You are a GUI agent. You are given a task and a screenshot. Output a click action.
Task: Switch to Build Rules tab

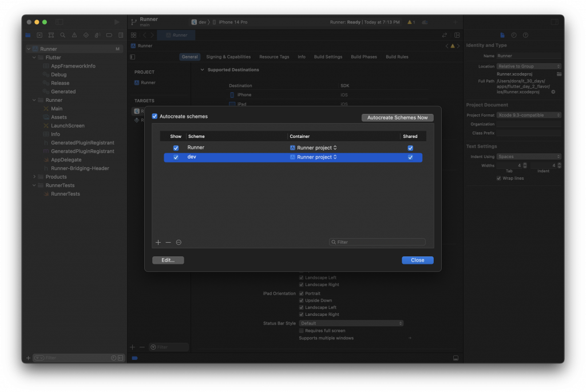(397, 57)
